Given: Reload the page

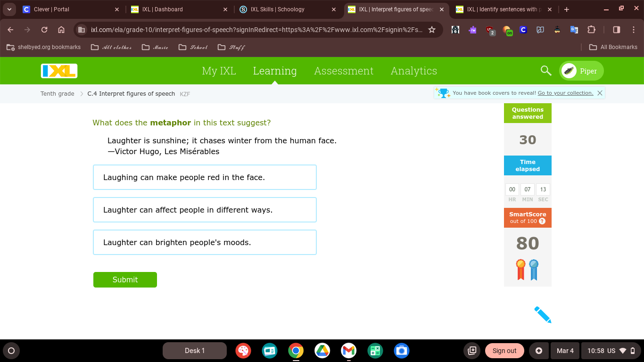Looking at the screenshot, I should coord(44,30).
